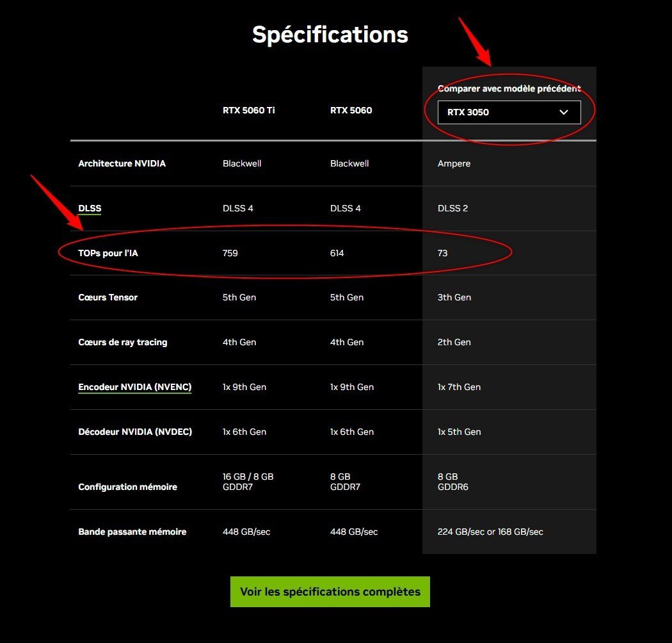Viewport: 672px width, 643px height.
Task: Select the Ampere architecture cell
Action: (x=454, y=163)
